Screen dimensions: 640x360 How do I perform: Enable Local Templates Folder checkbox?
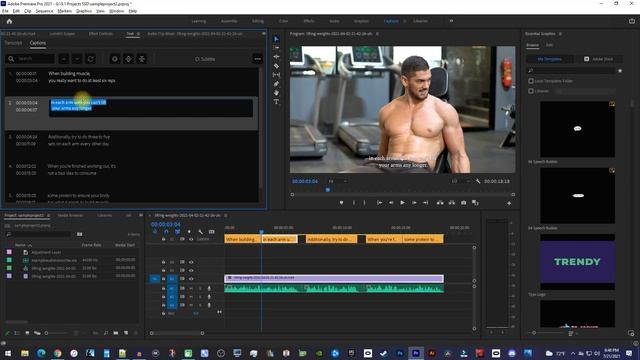coord(531,81)
